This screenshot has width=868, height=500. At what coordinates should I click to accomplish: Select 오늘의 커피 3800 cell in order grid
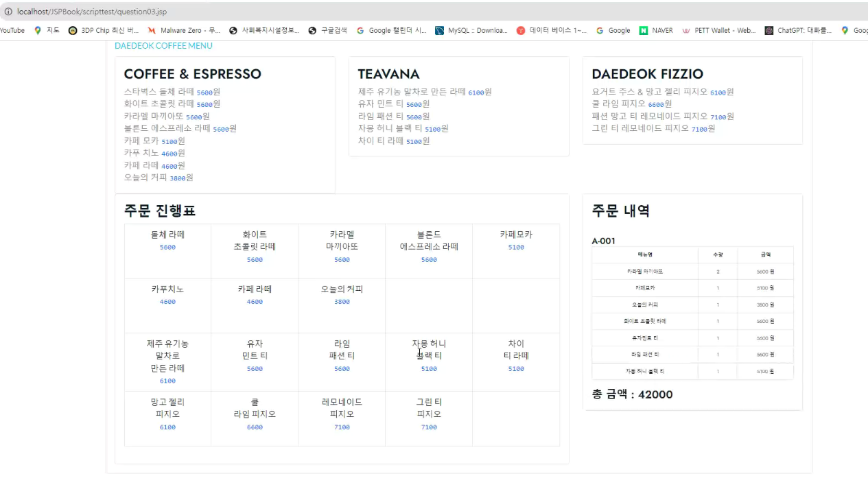click(342, 306)
